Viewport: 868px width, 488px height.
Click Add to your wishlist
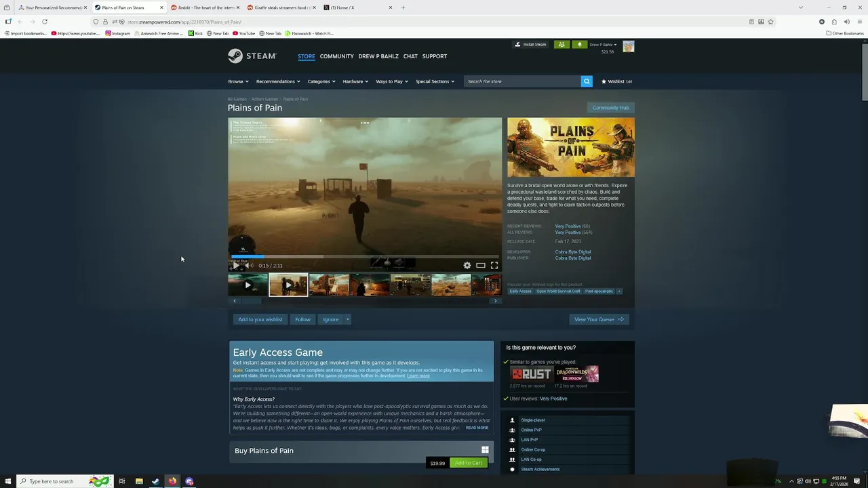(260, 319)
